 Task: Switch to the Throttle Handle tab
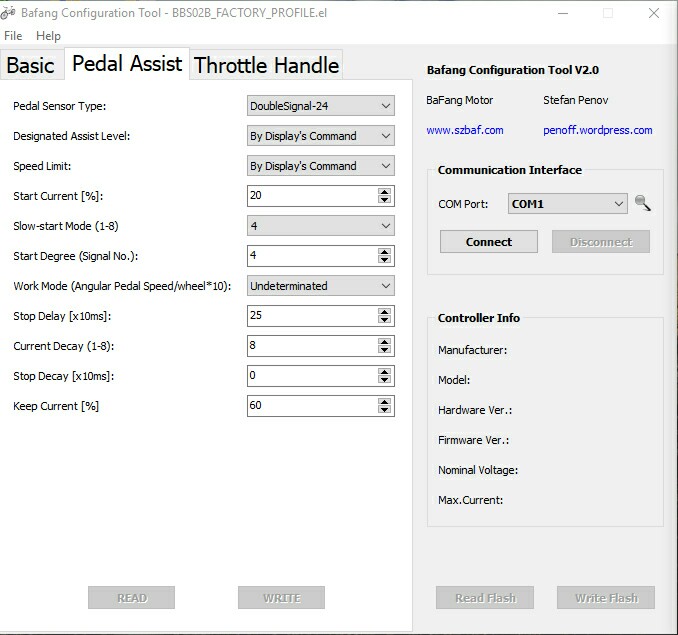[266, 66]
